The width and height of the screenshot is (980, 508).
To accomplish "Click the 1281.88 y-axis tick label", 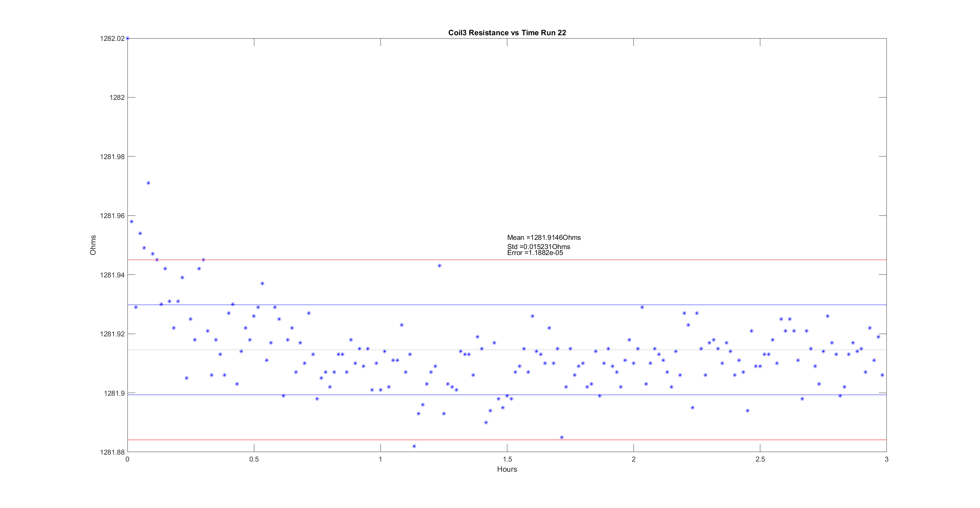I will pyautogui.click(x=112, y=452).
